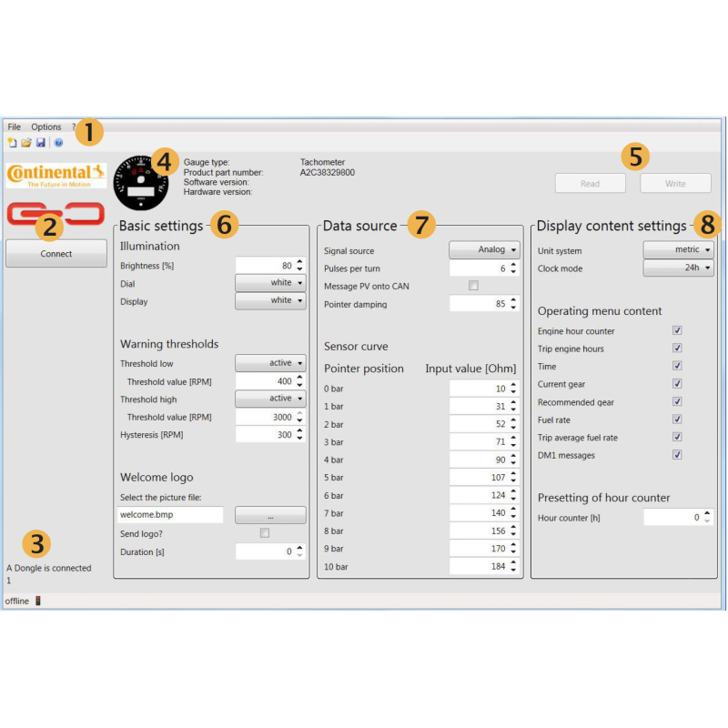Click the Hour counter stepper

tap(707, 517)
